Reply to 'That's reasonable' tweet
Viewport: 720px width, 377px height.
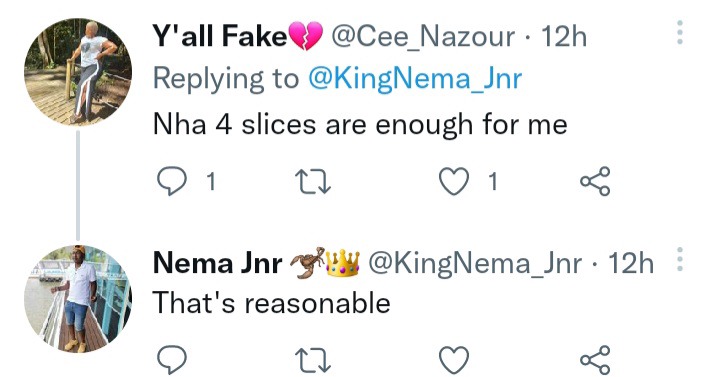click(x=172, y=360)
